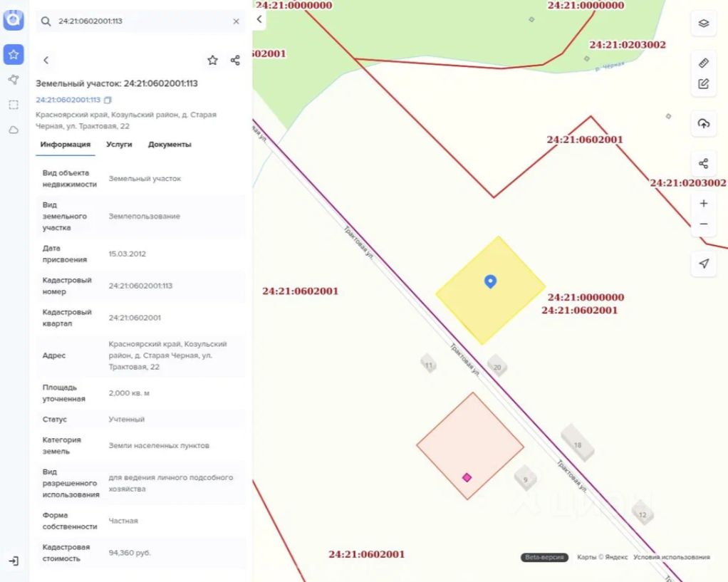Image resolution: width=728 pixels, height=582 pixels.
Task: Click the status value Учтенный
Action: point(126,419)
